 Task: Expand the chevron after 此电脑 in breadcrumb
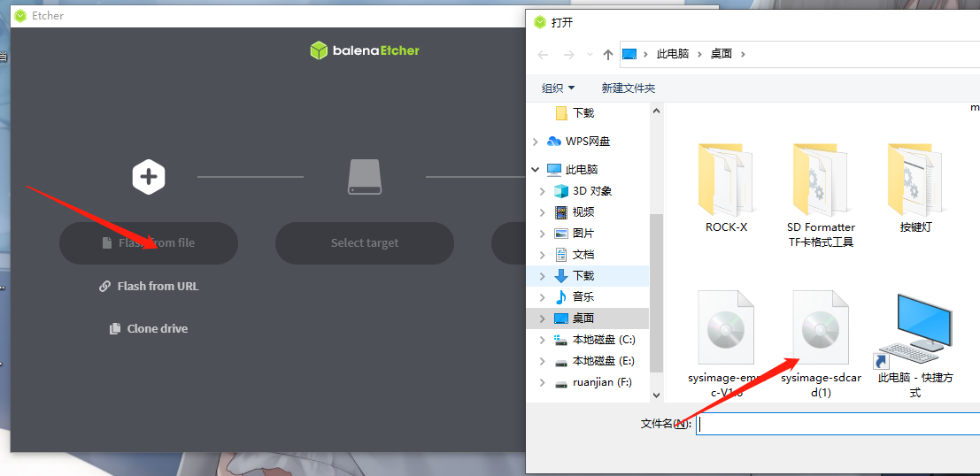pyautogui.click(x=700, y=54)
